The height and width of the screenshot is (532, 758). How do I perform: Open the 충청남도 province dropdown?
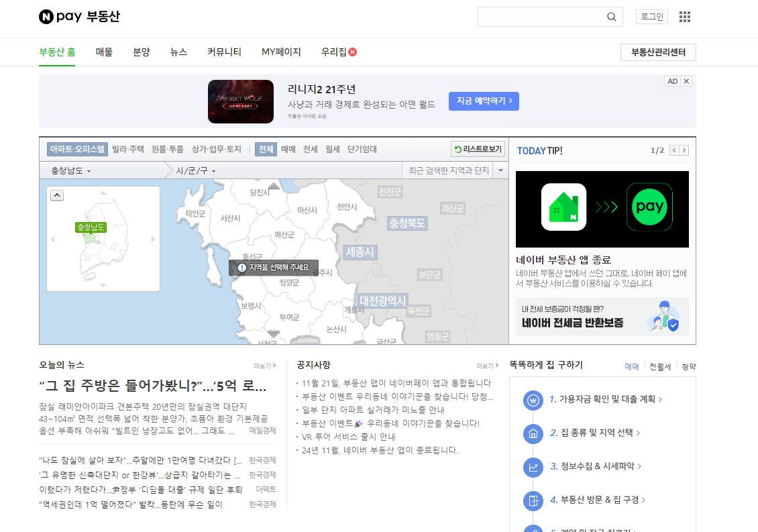(x=71, y=170)
